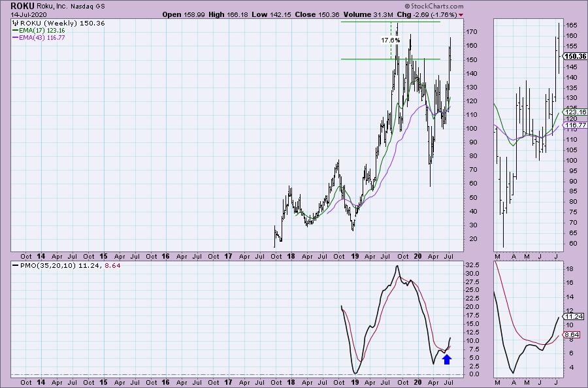The height and width of the screenshot is (388, 588).
Task: Click the 17.6% annotation on the price chart
Action: (x=391, y=40)
